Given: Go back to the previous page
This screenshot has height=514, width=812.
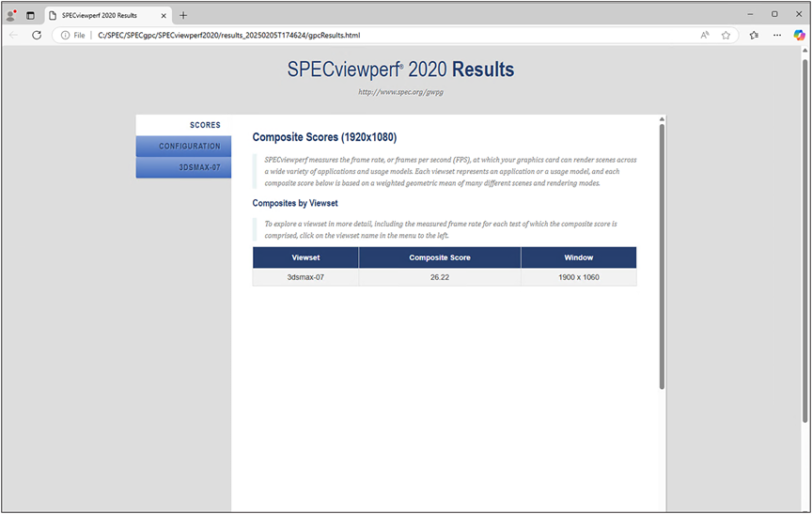Looking at the screenshot, I should [14, 35].
